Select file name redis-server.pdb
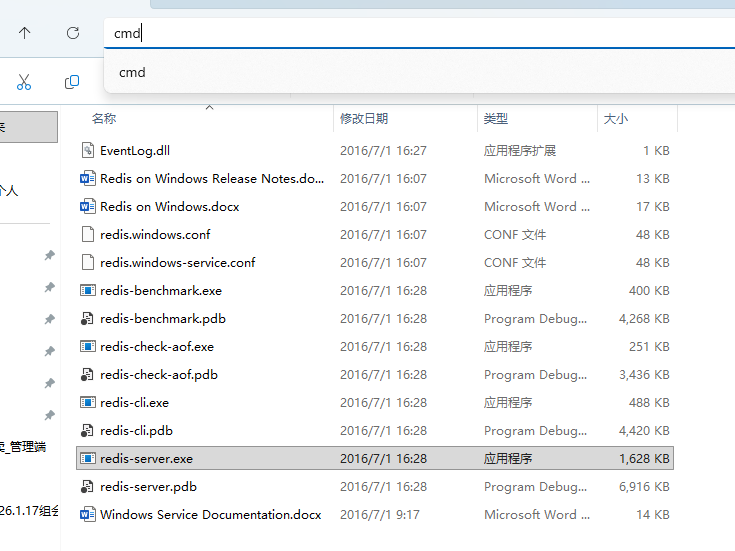The width and height of the screenshot is (735, 551). 148,487
